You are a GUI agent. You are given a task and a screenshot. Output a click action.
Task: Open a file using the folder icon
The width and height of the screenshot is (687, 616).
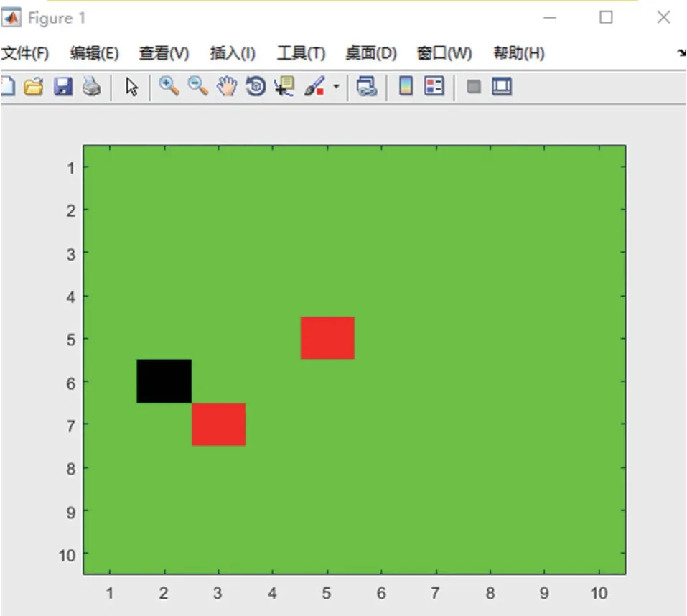tap(34, 86)
